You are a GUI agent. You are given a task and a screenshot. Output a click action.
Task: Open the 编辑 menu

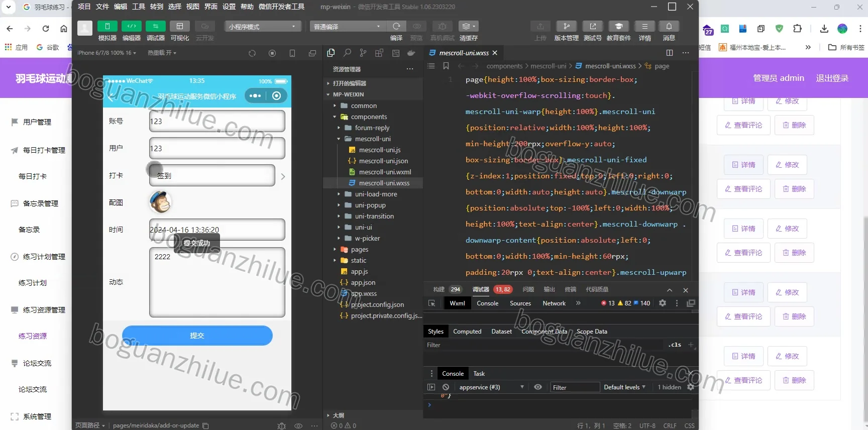[121, 7]
